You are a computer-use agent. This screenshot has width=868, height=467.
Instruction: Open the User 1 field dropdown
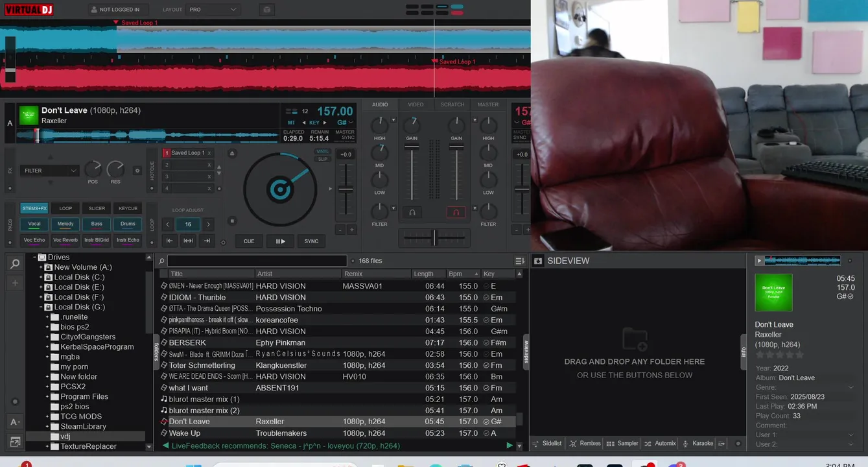click(x=851, y=435)
